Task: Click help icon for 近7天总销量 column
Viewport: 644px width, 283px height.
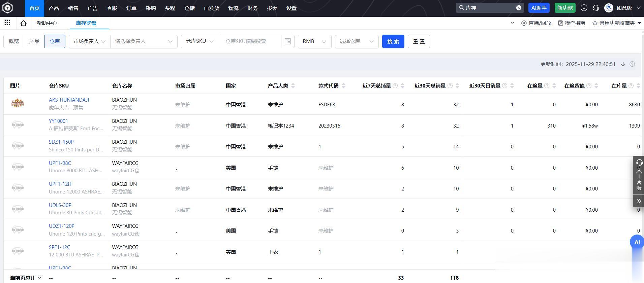Action: pos(395,86)
